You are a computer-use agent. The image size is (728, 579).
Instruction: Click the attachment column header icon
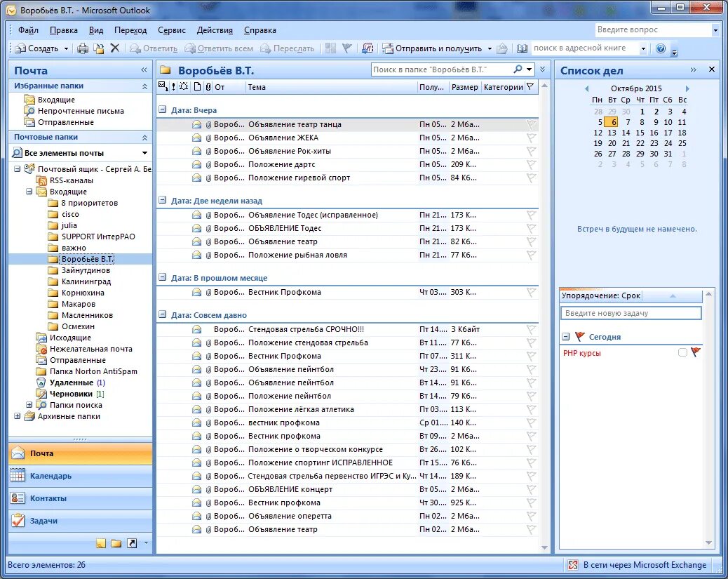[208, 86]
